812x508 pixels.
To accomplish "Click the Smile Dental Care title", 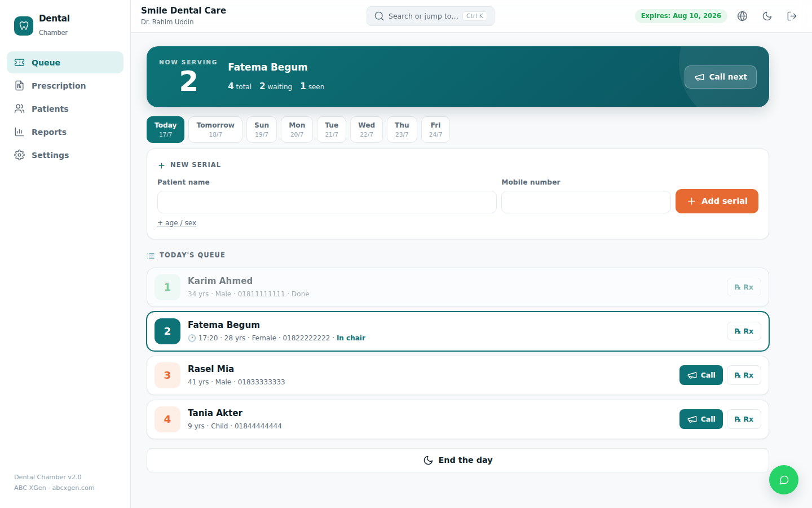I will click(x=183, y=10).
